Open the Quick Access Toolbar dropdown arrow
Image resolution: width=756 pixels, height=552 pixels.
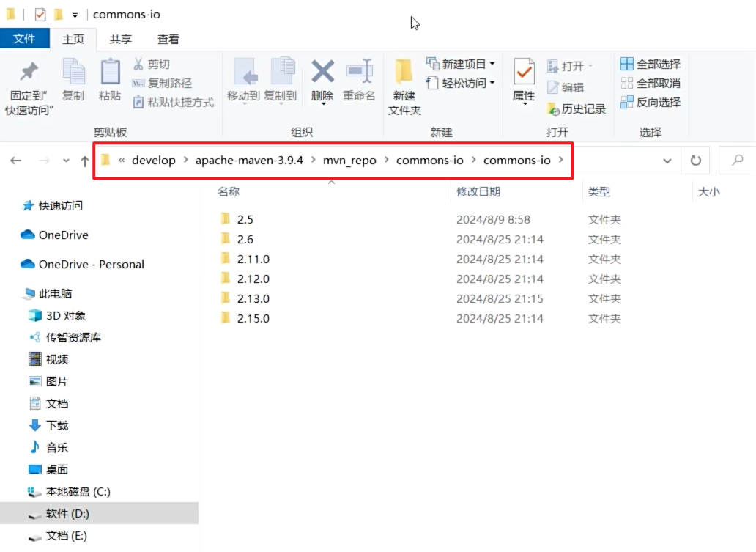point(75,15)
